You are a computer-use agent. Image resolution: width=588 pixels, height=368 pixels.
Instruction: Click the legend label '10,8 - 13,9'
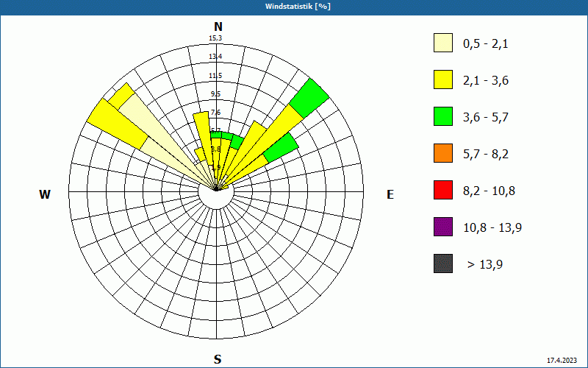pos(492,228)
